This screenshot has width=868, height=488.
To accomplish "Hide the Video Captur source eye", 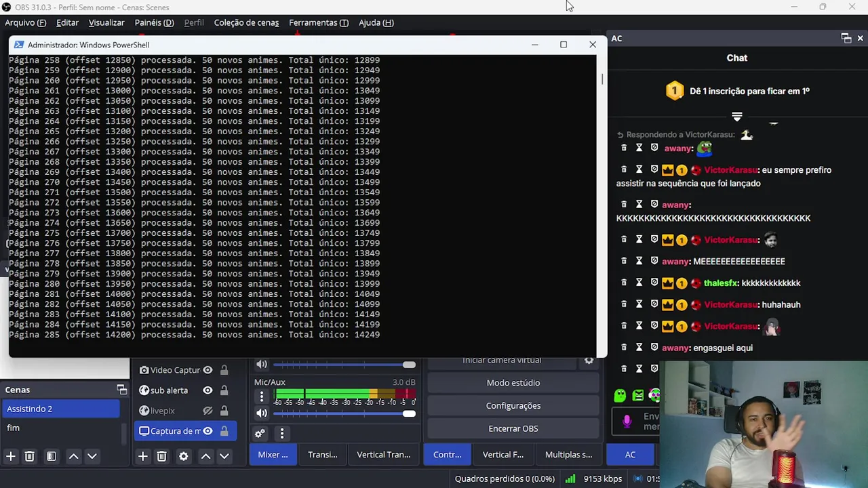I will pyautogui.click(x=208, y=370).
